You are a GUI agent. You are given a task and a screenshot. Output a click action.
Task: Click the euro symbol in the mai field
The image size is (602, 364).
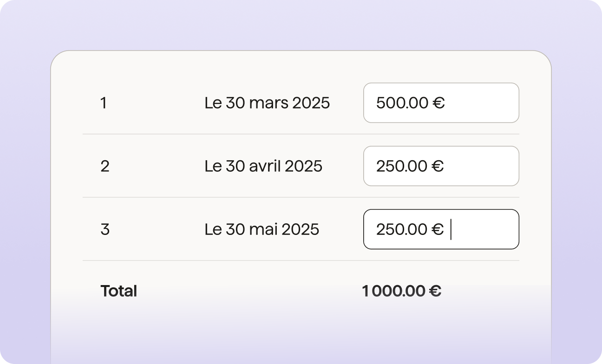click(x=438, y=229)
